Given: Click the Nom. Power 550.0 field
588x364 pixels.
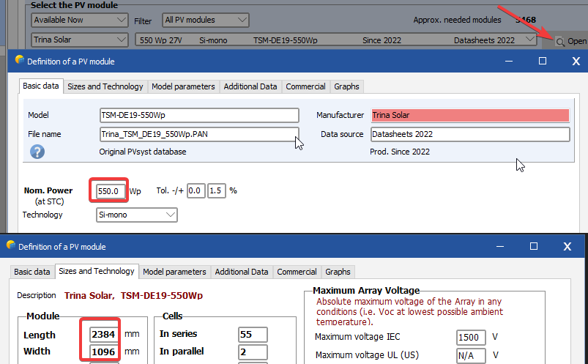Looking at the screenshot, I should pyautogui.click(x=110, y=191).
